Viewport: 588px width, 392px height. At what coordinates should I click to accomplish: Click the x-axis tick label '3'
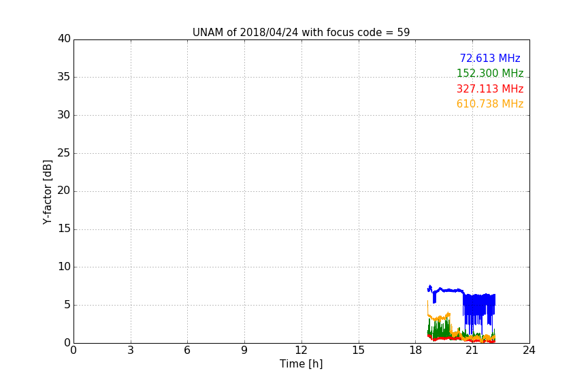click(x=131, y=350)
